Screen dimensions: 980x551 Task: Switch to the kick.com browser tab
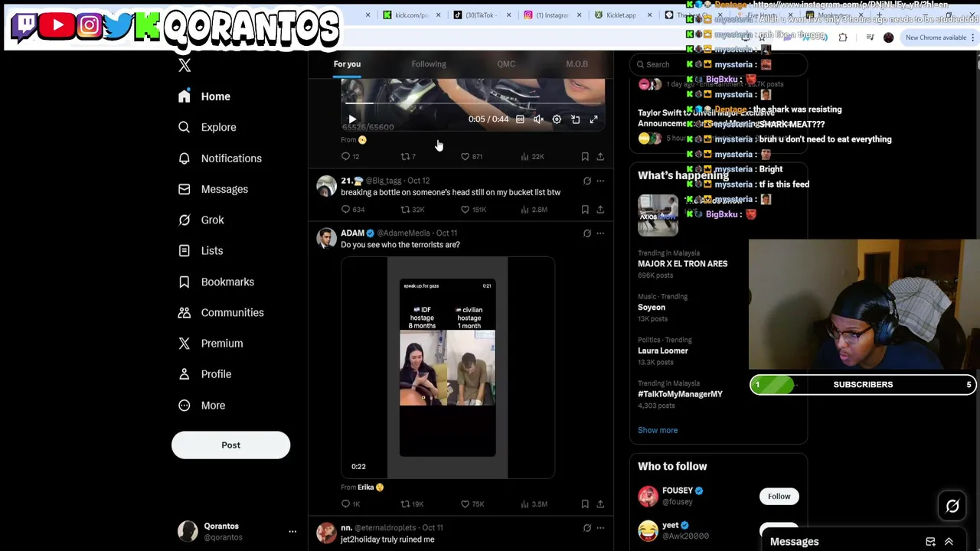411,15
